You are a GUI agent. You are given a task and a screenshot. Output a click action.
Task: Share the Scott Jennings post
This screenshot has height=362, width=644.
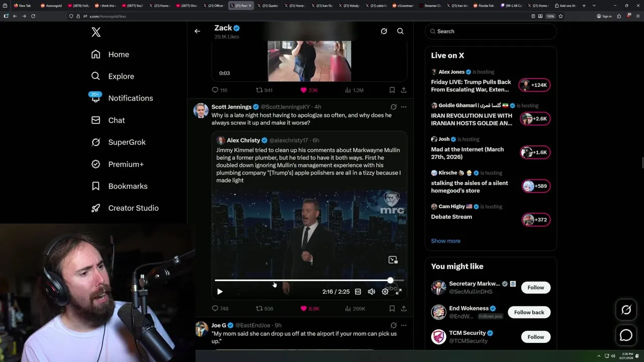point(404,309)
